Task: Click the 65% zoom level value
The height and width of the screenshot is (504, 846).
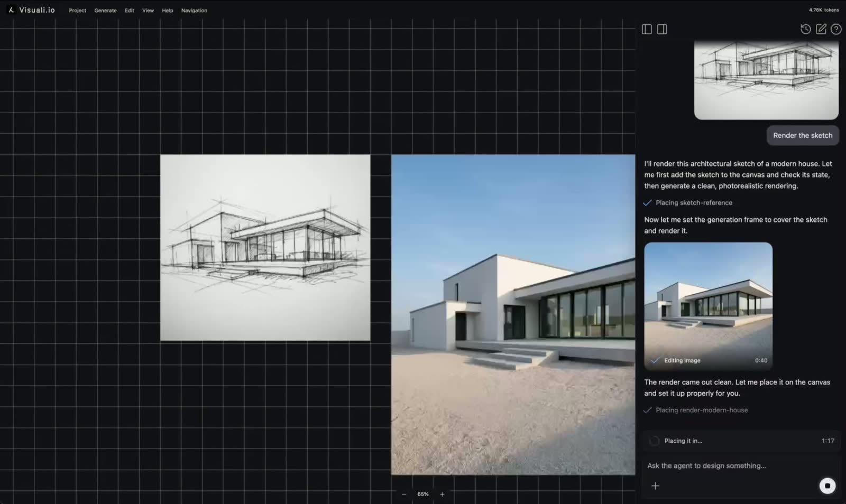Action: point(423,494)
